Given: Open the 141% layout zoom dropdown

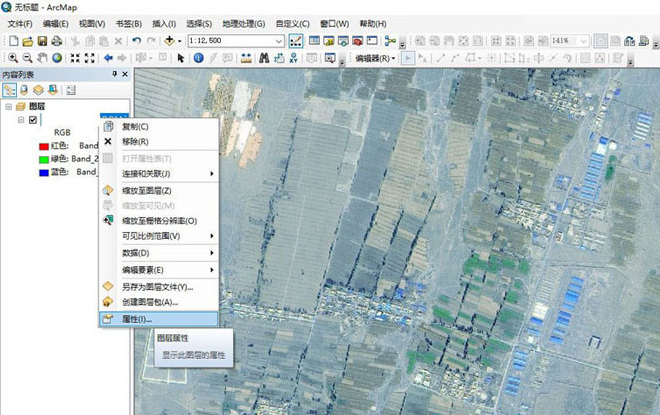Looking at the screenshot, I should click(583, 41).
